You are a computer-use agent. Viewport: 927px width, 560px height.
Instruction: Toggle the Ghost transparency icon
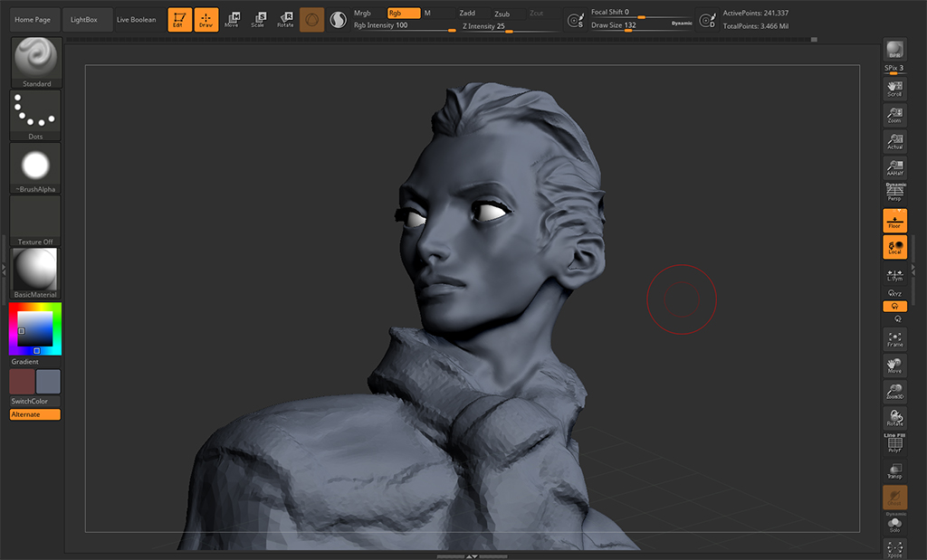(x=894, y=497)
